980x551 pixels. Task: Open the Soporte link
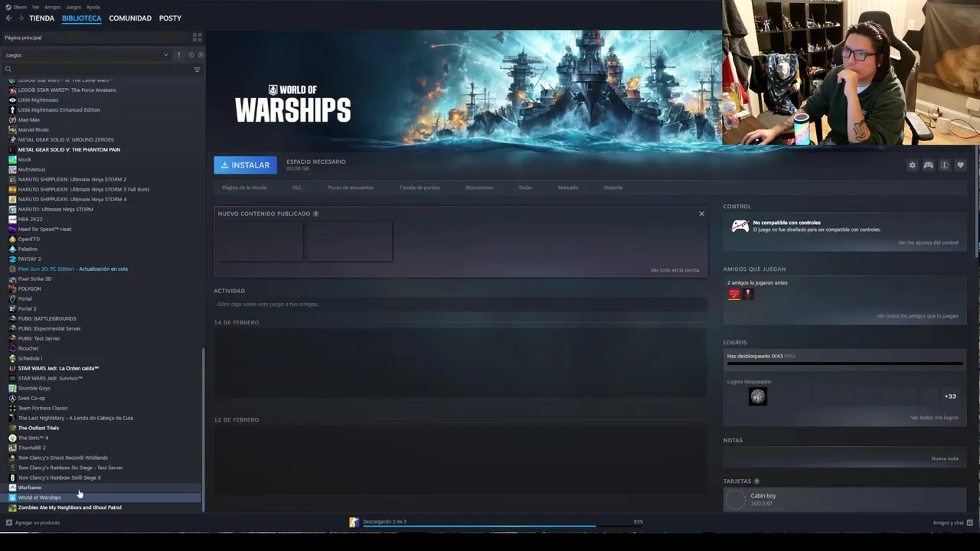(x=613, y=187)
